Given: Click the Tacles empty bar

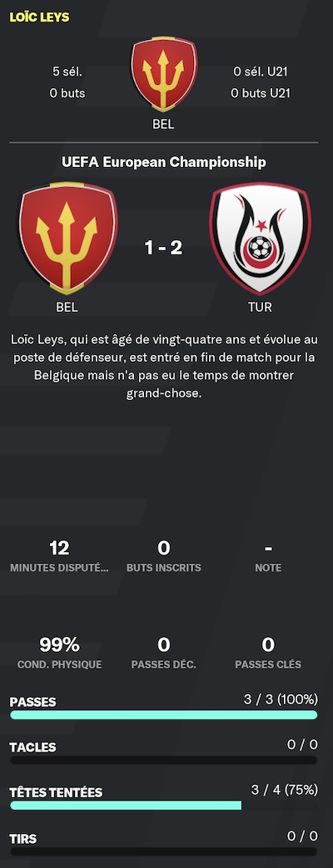Looking at the screenshot, I should [x=163, y=761].
